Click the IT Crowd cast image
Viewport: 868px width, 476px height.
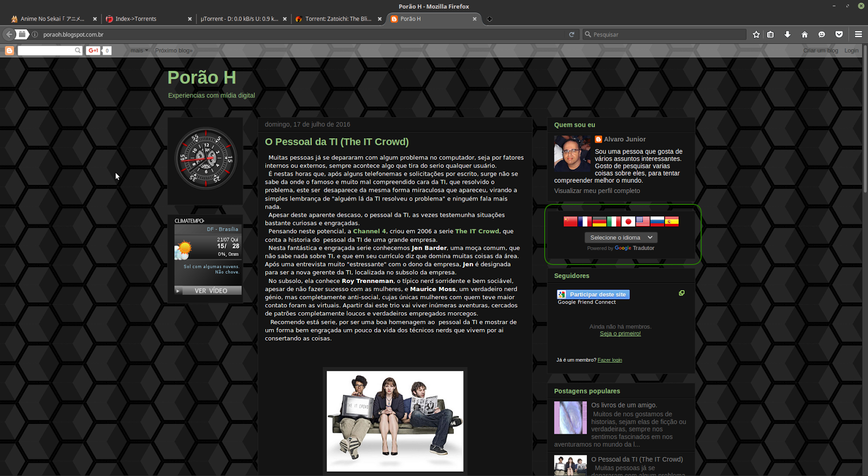pyautogui.click(x=395, y=421)
